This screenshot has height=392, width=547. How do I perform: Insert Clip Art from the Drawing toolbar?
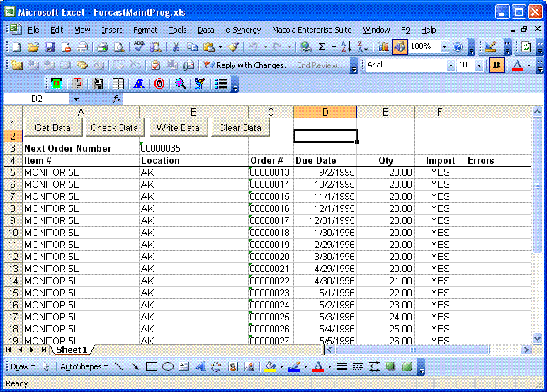[233, 366]
